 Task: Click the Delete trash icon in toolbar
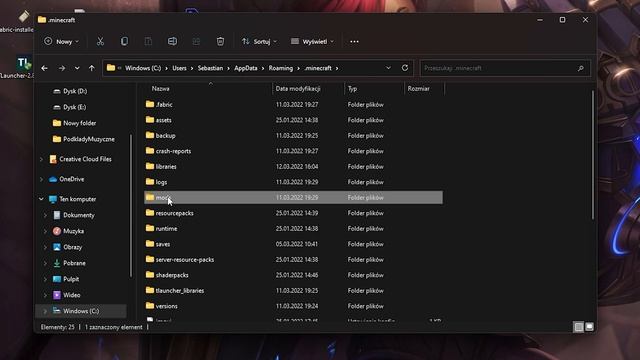tap(220, 41)
